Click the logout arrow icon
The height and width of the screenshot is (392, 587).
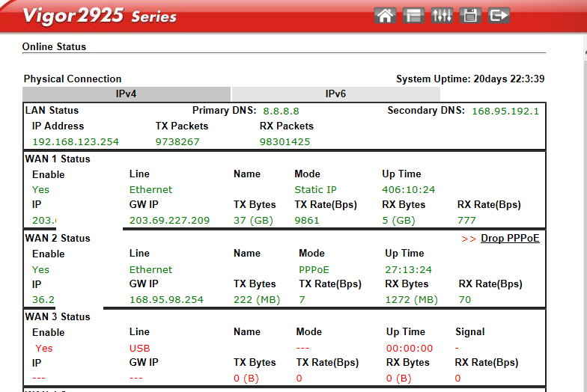click(x=499, y=16)
